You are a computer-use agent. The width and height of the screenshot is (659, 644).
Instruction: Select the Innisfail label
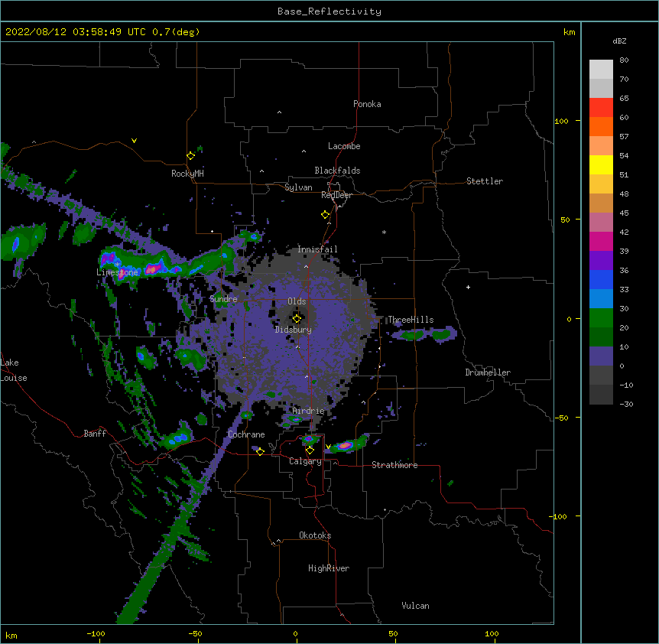[317, 249]
